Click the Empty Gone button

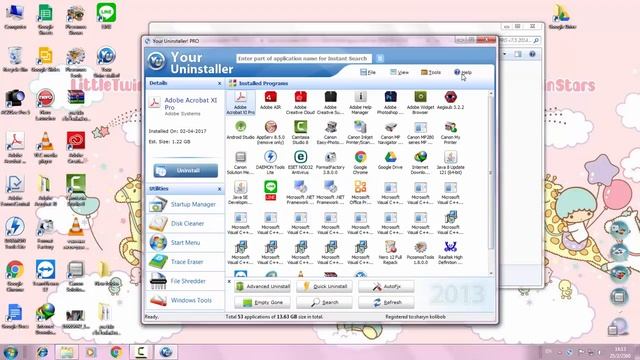coord(262,302)
